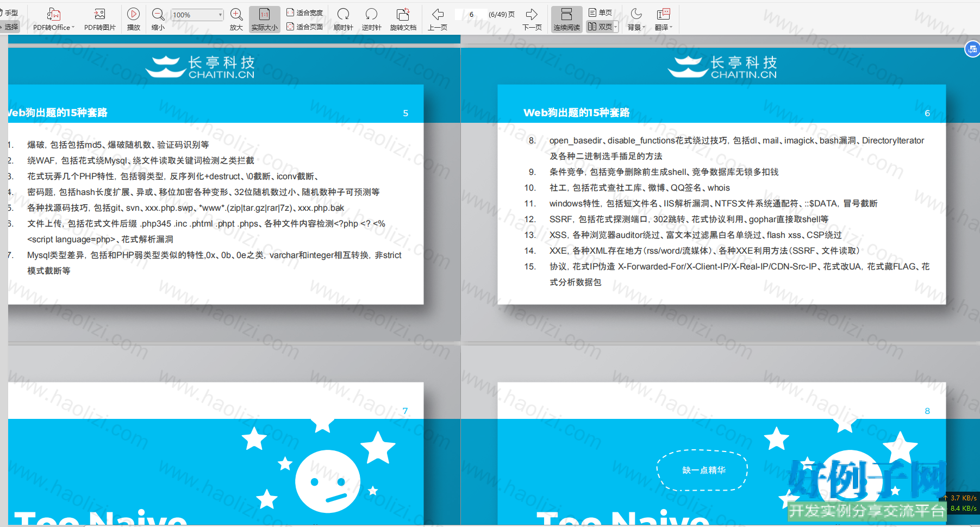Toggle 实际大小 actual size view

point(265,20)
